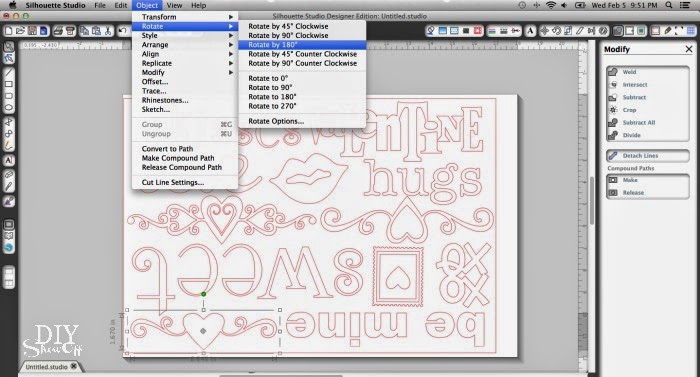
Task: Expand the Align submenu
Action: [x=185, y=54]
